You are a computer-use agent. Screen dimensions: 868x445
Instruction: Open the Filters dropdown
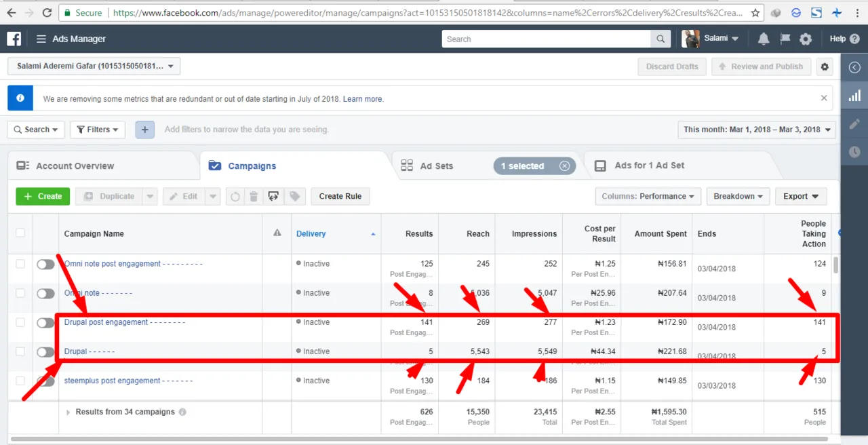tap(98, 130)
